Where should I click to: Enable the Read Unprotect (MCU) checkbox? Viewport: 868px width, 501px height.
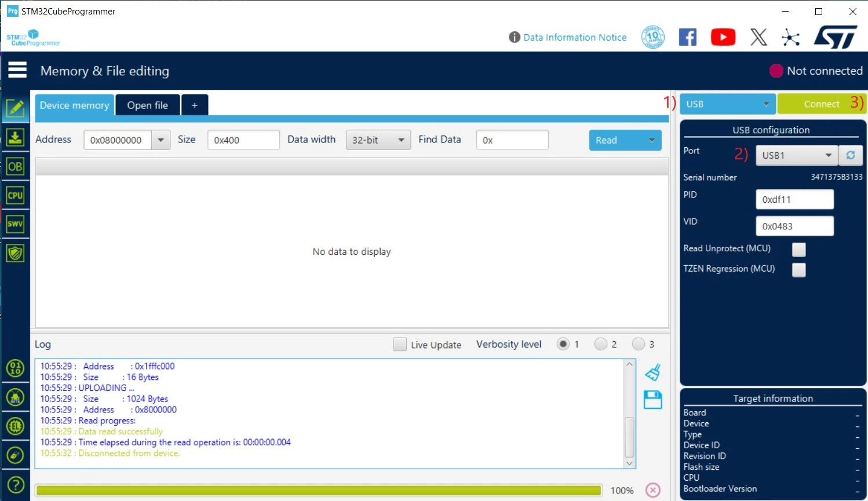[798, 249]
